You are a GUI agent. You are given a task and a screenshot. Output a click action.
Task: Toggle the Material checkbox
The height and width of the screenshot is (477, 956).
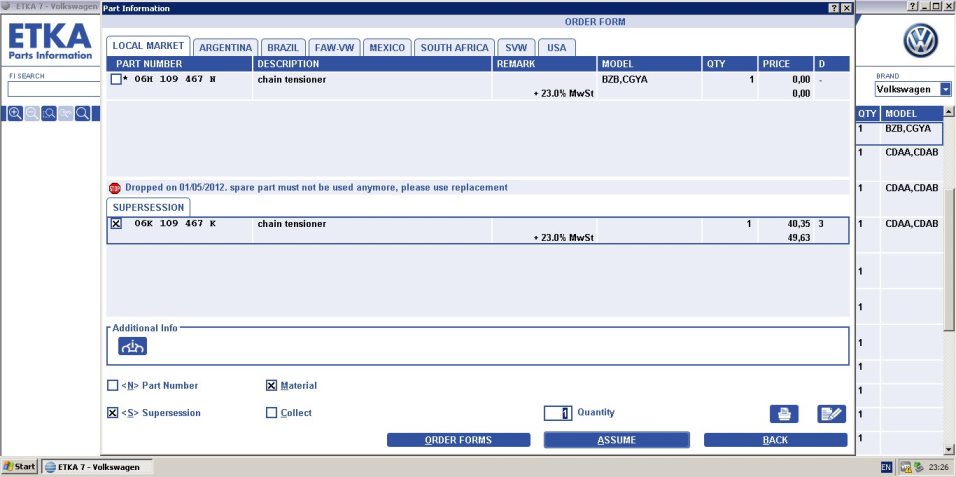[271, 386]
